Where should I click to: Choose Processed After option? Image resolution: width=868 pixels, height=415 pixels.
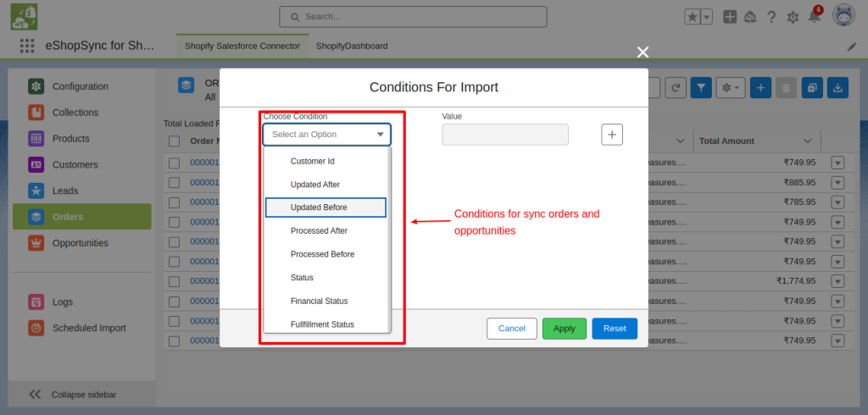tap(326, 230)
